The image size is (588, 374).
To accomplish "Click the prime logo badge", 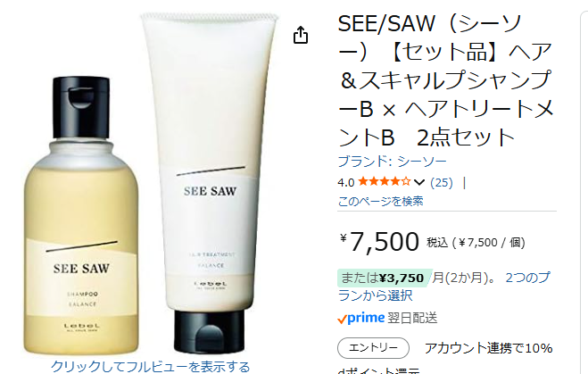I will coord(361,318).
